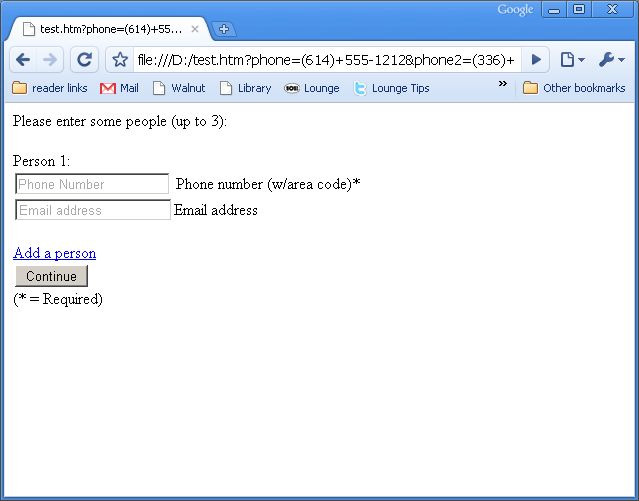Select the test.htm tab
This screenshot has height=501, width=639.
pos(110,29)
